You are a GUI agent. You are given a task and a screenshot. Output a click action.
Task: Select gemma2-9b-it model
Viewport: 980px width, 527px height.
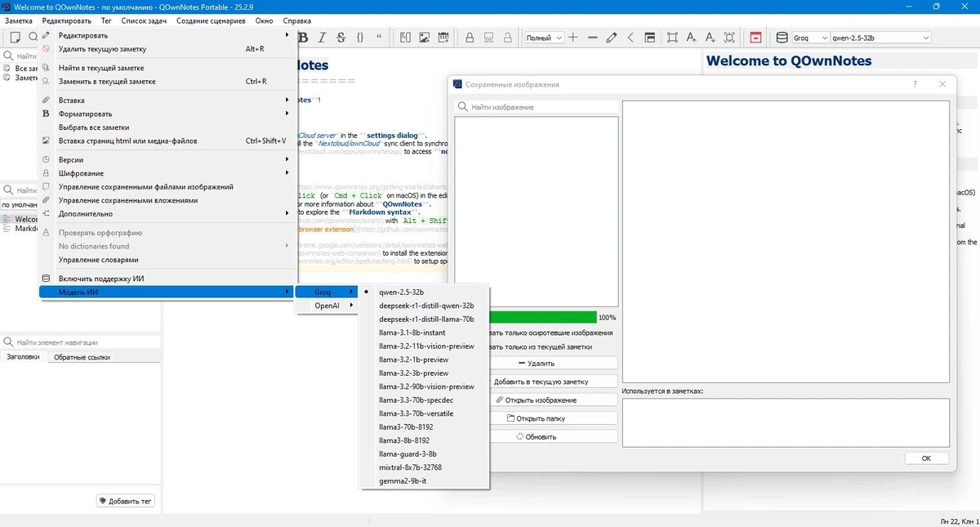point(425,481)
